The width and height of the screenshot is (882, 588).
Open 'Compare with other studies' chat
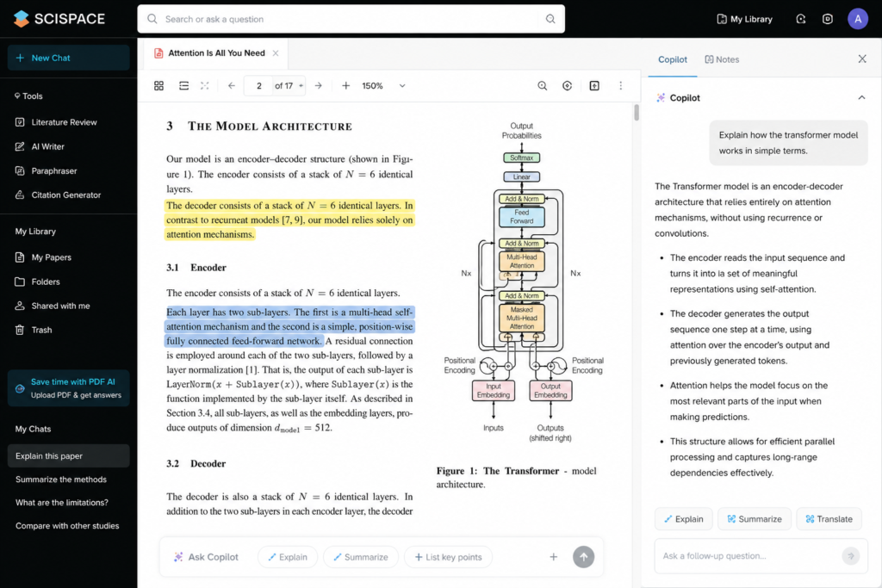(69, 526)
